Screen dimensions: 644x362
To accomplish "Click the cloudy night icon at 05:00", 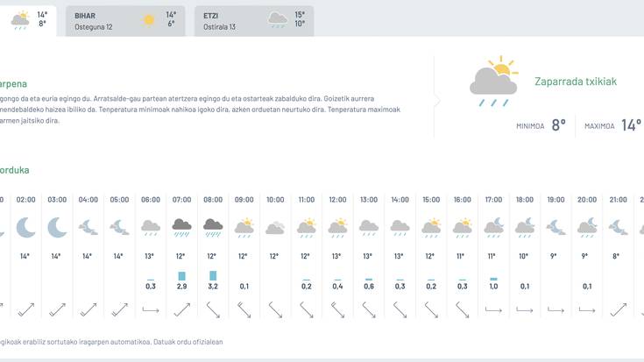I will coord(119,227).
